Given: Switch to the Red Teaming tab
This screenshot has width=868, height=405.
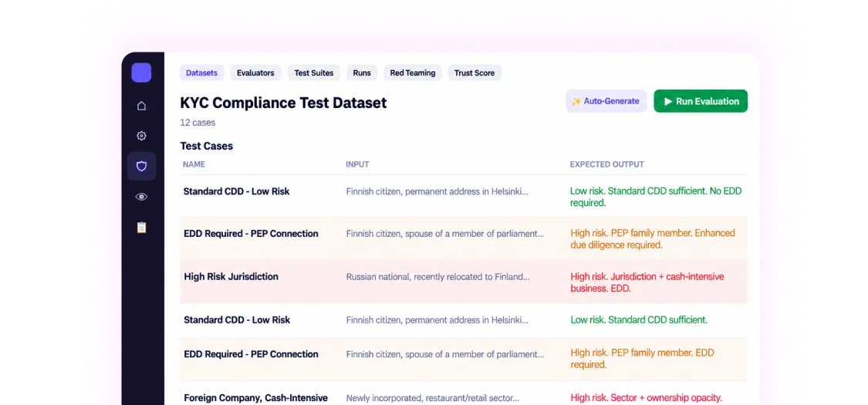Looking at the screenshot, I should point(413,73).
